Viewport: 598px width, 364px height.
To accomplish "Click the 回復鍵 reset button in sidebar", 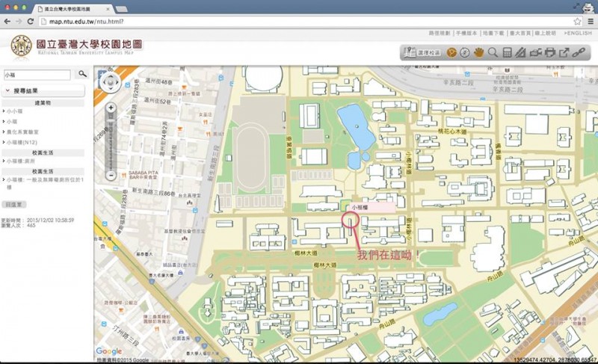I will coord(14,205).
